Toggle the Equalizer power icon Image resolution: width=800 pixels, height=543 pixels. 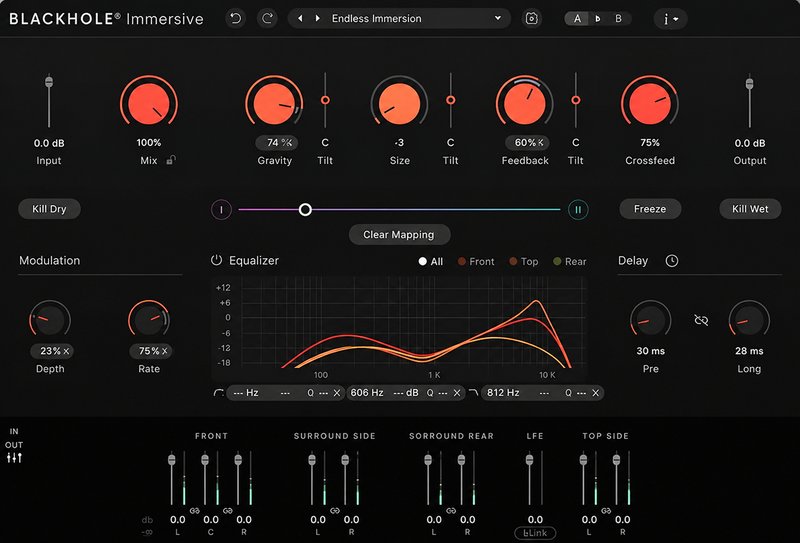click(x=216, y=260)
